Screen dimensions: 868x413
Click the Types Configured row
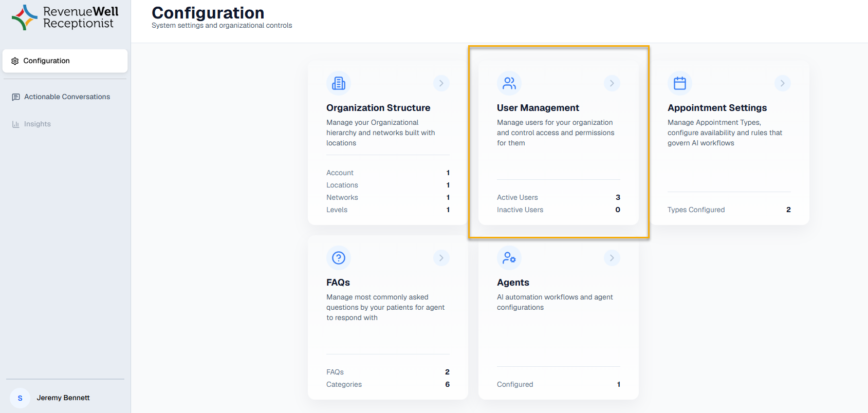(x=729, y=210)
